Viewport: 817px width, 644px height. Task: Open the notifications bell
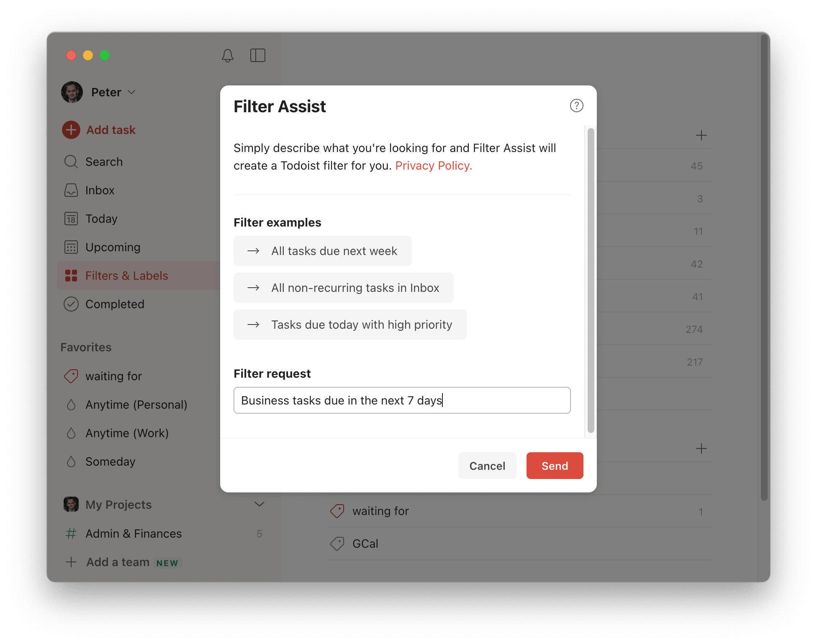point(228,55)
